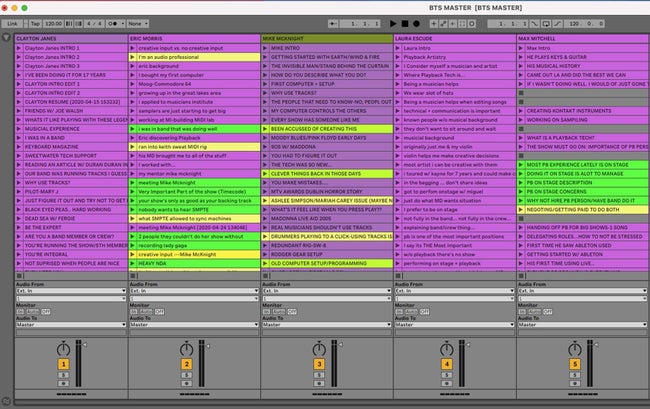Stop clips on the Max Mitchell track
This screenshot has height=409, width=650.
(521, 276)
